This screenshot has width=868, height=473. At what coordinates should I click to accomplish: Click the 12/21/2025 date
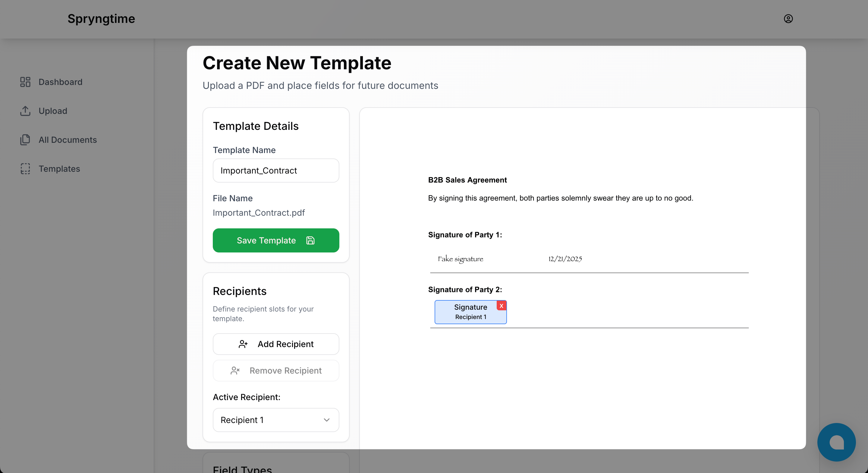point(565,259)
